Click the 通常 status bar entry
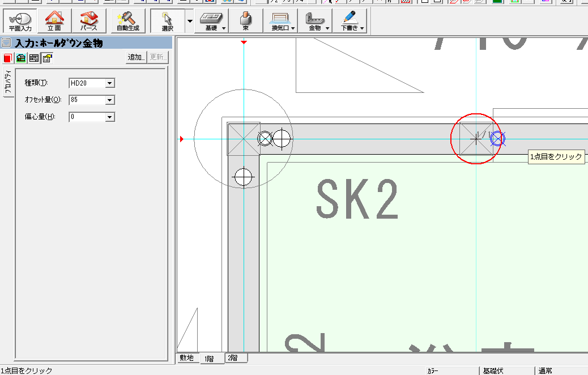The width and height of the screenshot is (588, 375). 546,371
